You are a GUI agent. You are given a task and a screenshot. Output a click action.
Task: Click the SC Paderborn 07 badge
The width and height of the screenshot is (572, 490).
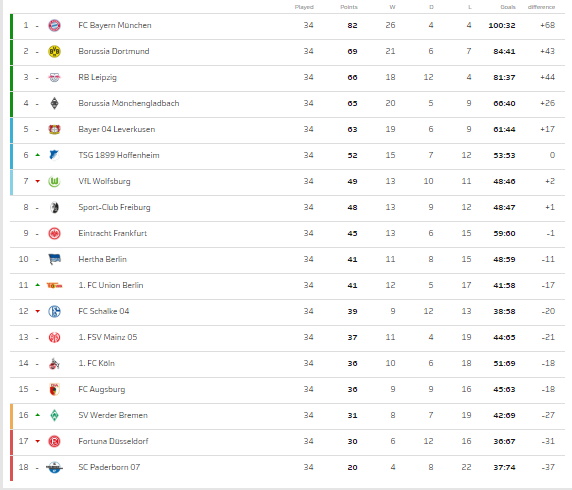(54, 467)
